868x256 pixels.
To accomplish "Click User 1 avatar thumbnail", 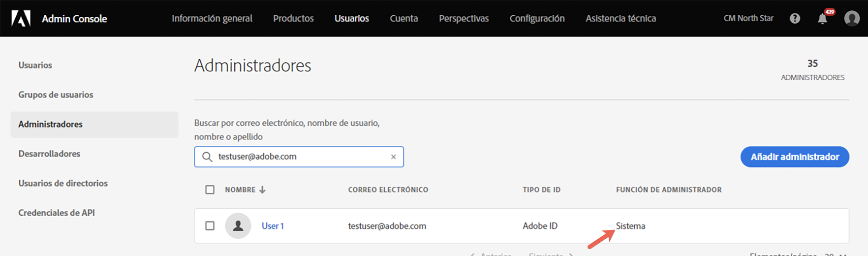I will click(238, 225).
